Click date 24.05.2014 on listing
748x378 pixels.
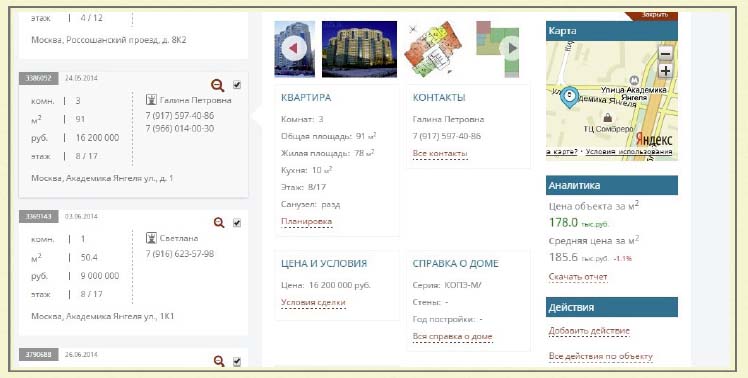[81, 78]
